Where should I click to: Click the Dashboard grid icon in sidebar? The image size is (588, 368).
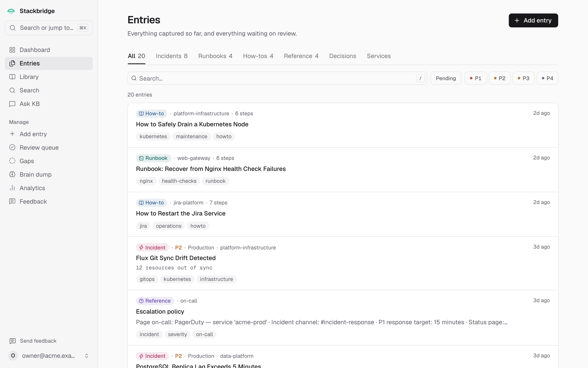click(12, 50)
